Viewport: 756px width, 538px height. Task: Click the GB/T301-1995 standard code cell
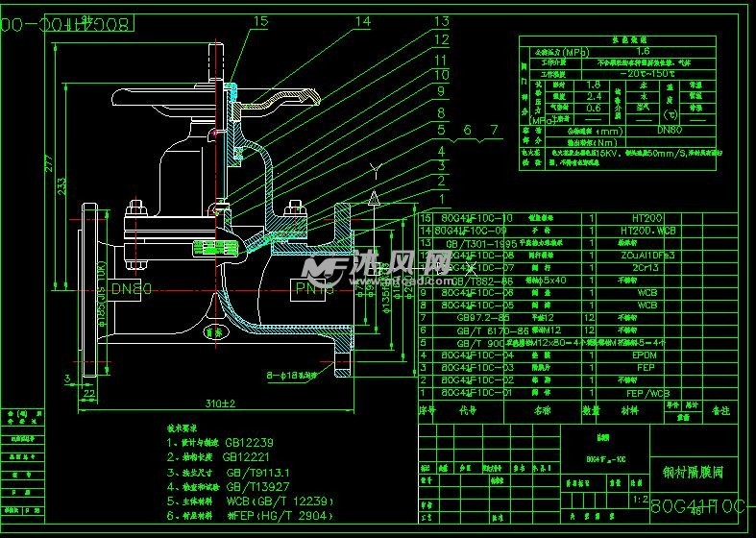[x=480, y=243]
